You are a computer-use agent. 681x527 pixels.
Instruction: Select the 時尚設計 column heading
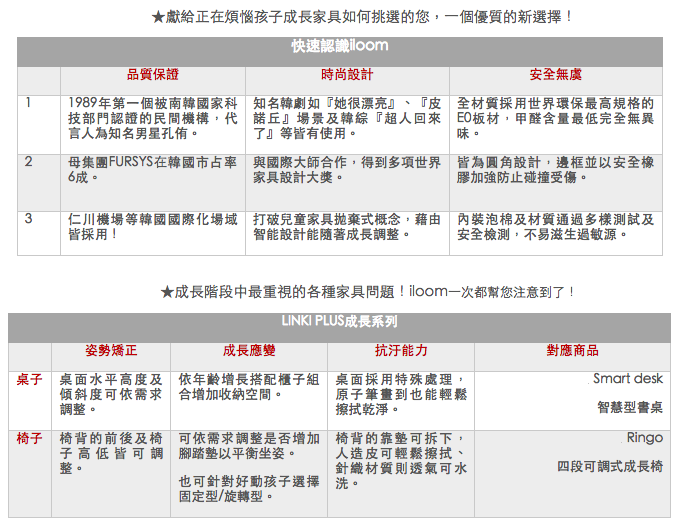tap(347, 74)
